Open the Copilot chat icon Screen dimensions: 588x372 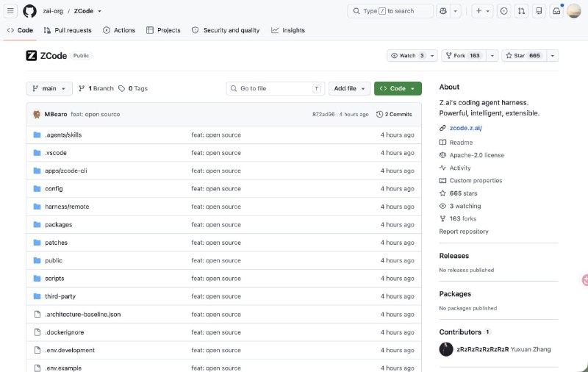click(x=443, y=11)
